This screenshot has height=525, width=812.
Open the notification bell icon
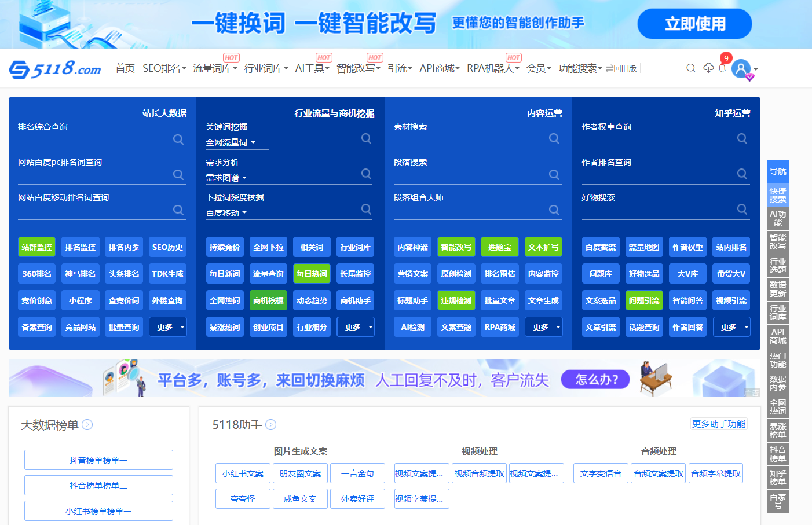(722, 68)
